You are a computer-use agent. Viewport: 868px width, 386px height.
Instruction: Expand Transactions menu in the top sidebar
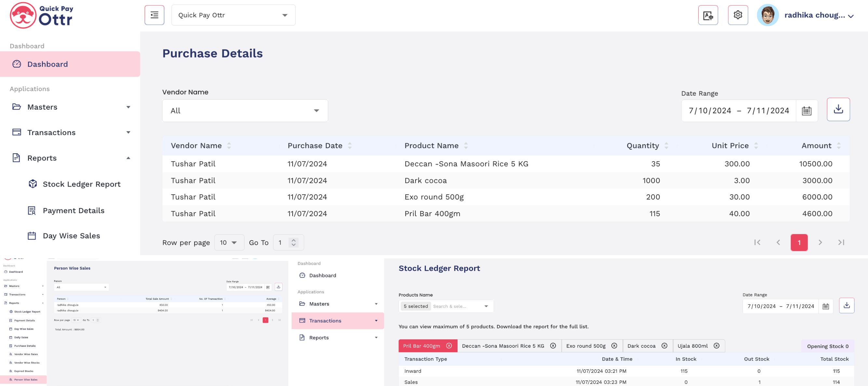pos(70,132)
